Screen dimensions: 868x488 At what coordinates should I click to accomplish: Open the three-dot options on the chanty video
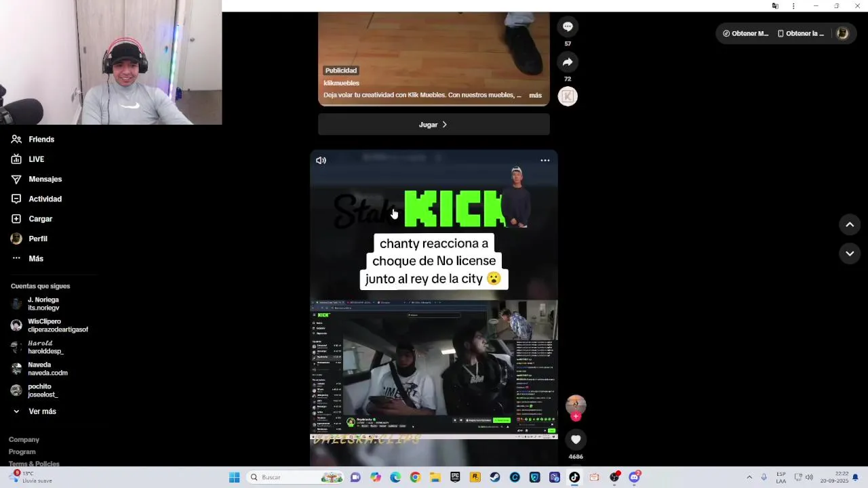click(x=545, y=161)
